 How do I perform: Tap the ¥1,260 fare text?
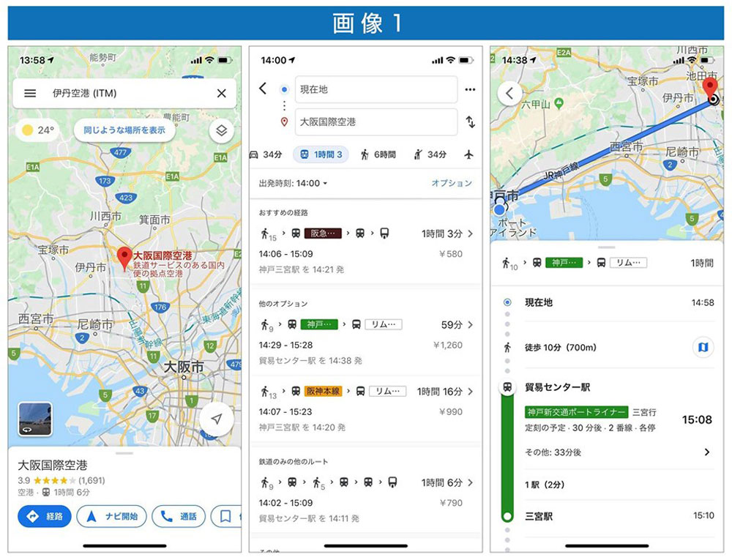point(448,345)
